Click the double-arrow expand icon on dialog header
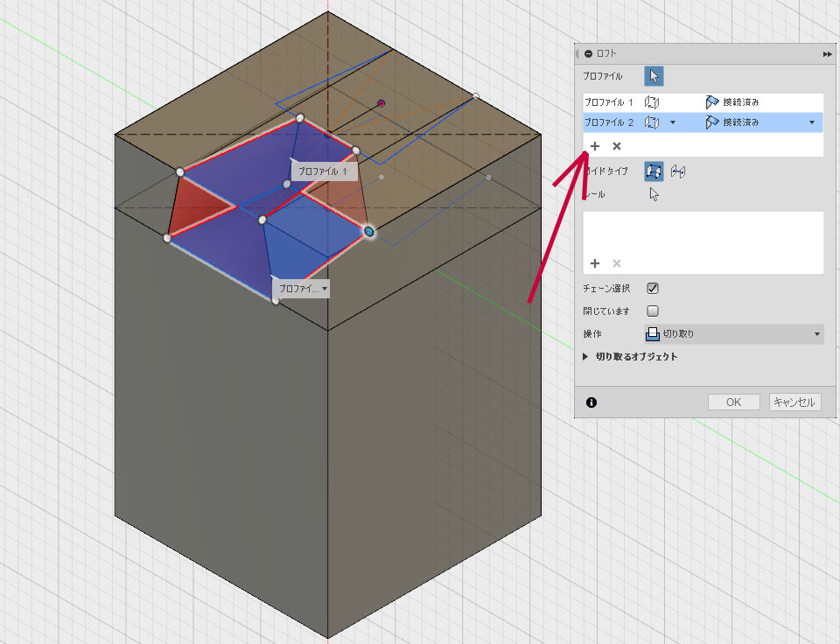840x644 pixels. 827,53
